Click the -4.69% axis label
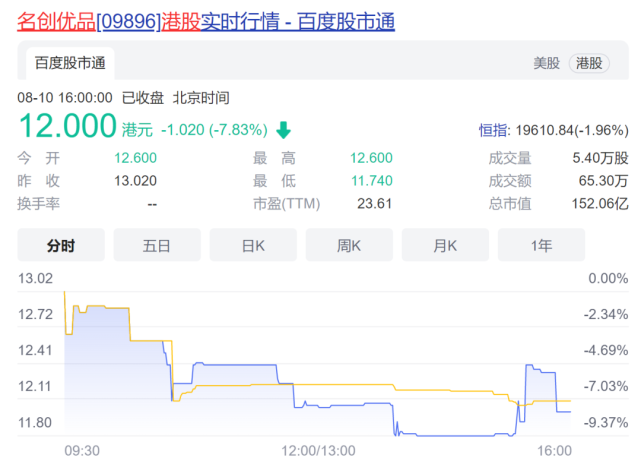Viewport: 641px width, 458px height. click(x=606, y=351)
